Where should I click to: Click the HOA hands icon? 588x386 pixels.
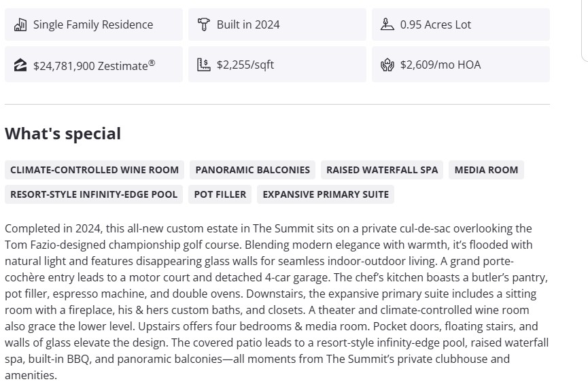tap(387, 65)
